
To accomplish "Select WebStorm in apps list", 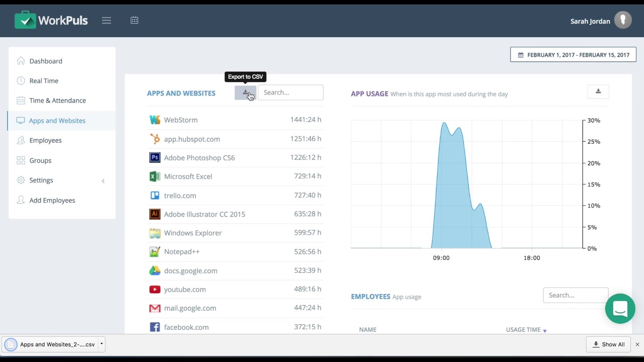I will tap(235, 120).
